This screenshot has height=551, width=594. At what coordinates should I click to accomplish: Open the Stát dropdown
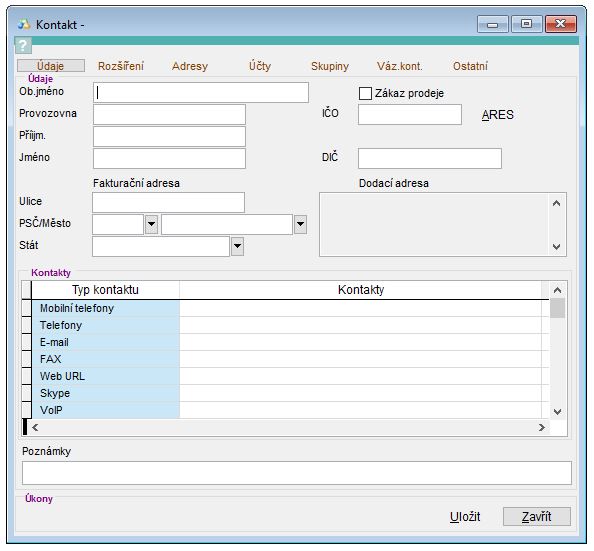(237, 246)
